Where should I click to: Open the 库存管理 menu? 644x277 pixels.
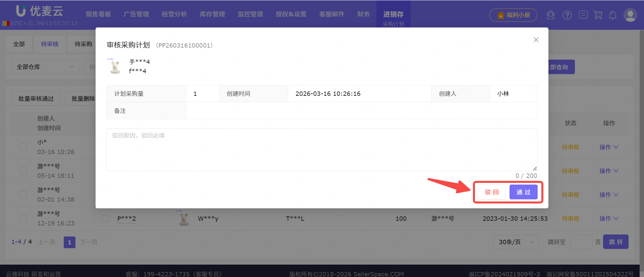click(212, 14)
